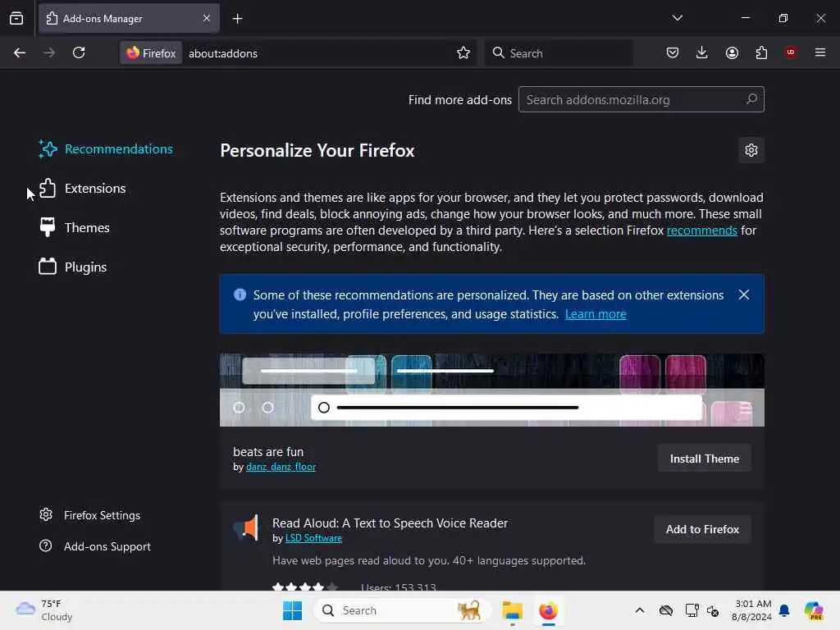Open the weather widget showing 75°F Cloudy
840x630 pixels.
point(44,610)
